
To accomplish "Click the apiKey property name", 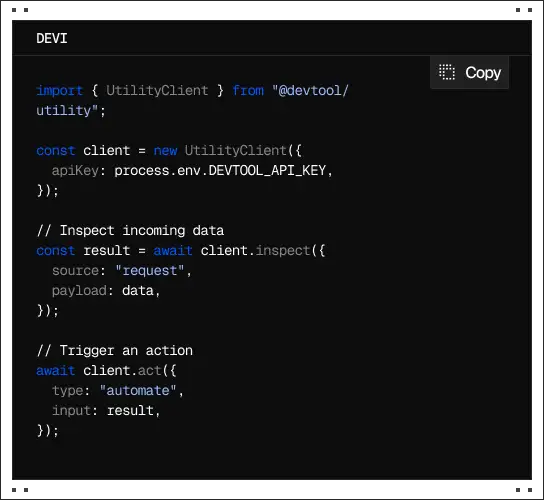I will (75, 171).
